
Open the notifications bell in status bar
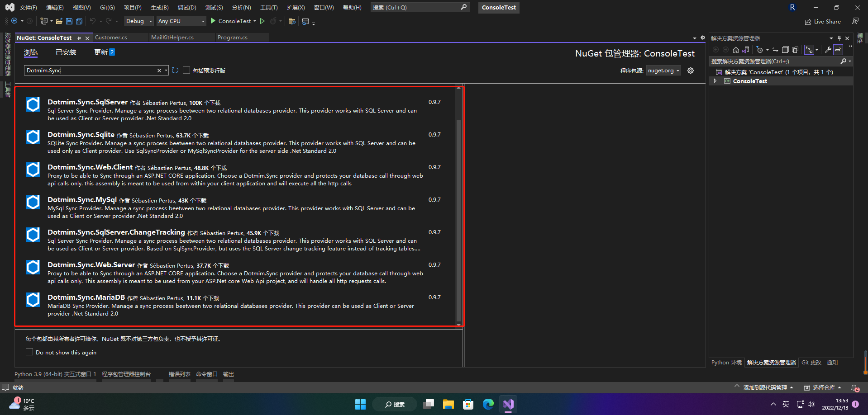click(855, 388)
